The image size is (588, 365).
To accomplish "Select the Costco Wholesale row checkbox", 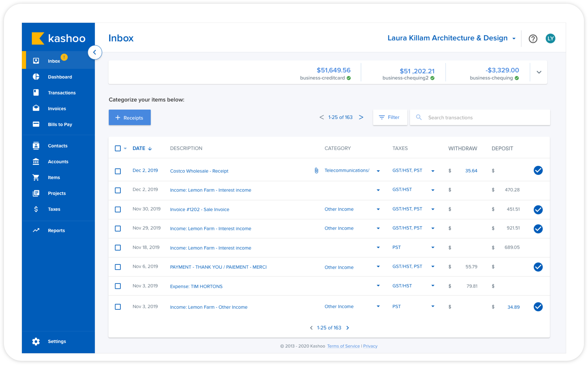I will tap(118, 171).
